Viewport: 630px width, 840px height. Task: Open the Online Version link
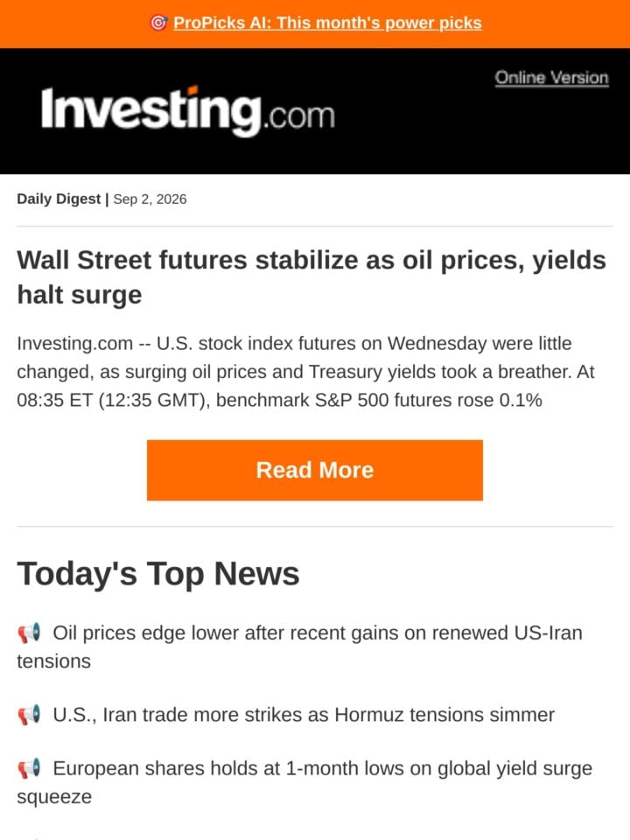[551, 78]
